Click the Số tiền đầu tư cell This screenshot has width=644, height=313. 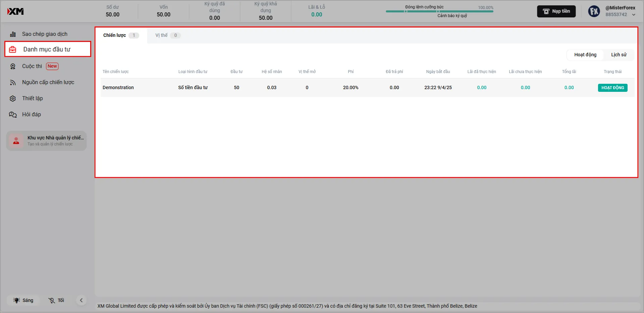point(193,88)
